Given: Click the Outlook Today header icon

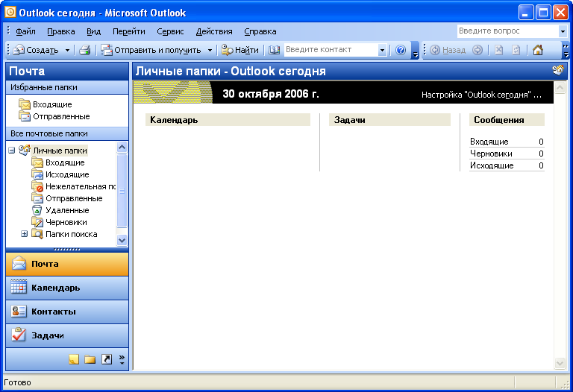Looking at the screenshot, I should pyautogui.click(x=558, y=70).
